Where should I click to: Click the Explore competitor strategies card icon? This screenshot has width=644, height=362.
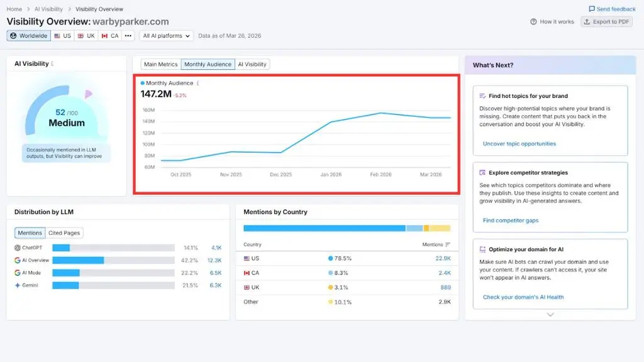click(482, 173)
